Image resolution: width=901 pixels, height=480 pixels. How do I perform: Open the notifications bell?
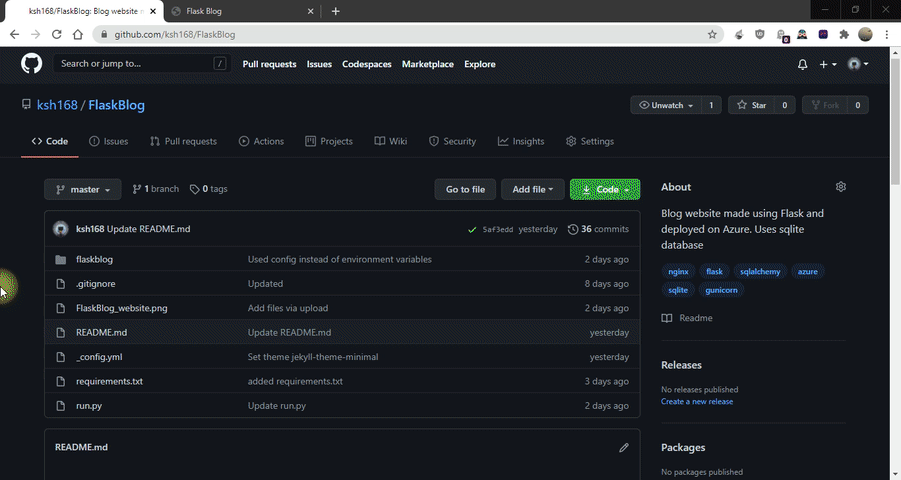click(x=802, y=64)
